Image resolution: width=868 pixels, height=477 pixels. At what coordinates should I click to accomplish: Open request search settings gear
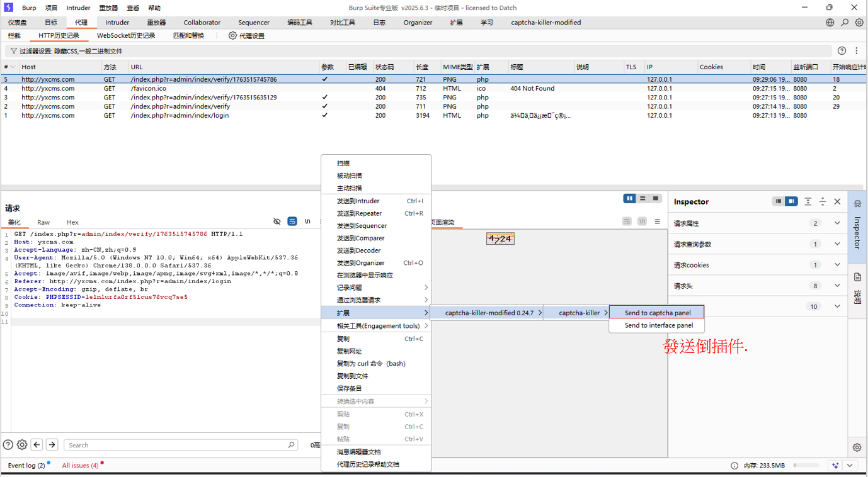coord(22,445)
